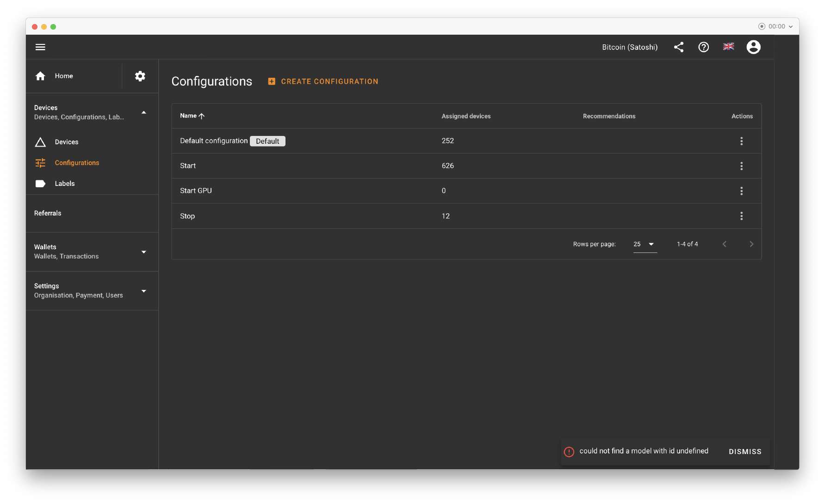Sort table by Name column

(x=192, y=116)
